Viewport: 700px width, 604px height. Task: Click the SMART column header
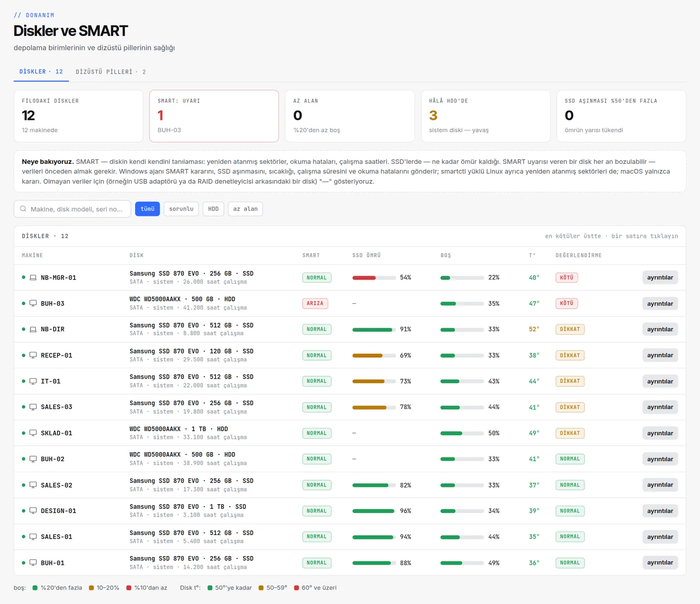[x=311, y=255]
